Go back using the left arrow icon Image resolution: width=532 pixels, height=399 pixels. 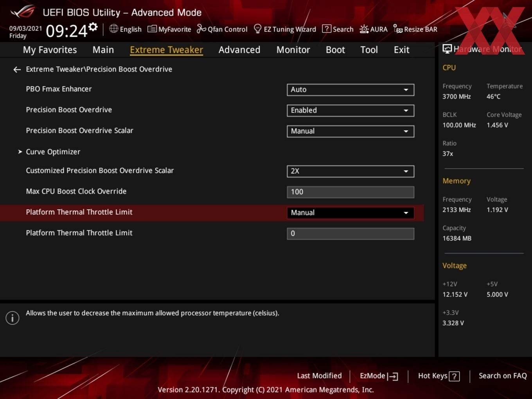click(17, 70)
